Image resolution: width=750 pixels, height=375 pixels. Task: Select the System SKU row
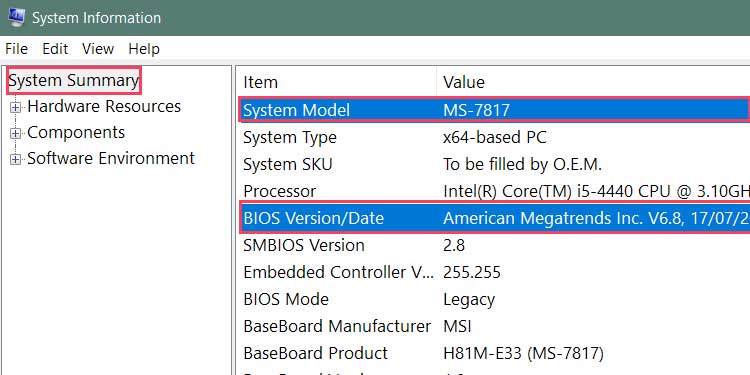click(494, 165)
